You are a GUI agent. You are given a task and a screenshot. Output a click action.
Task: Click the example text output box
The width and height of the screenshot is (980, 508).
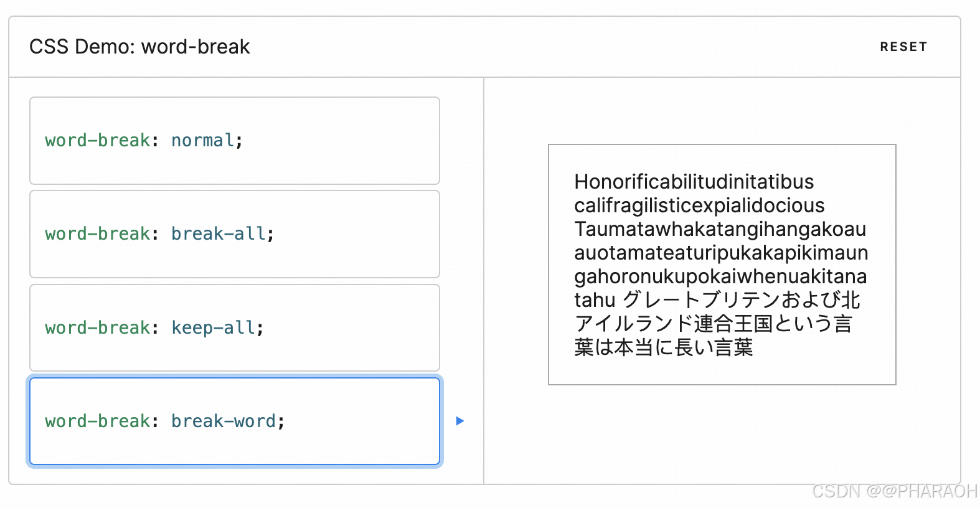(721, 265)
